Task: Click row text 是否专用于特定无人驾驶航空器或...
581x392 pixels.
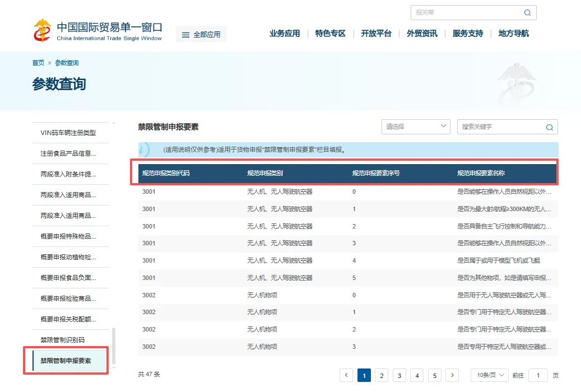Action: [504, 347]
